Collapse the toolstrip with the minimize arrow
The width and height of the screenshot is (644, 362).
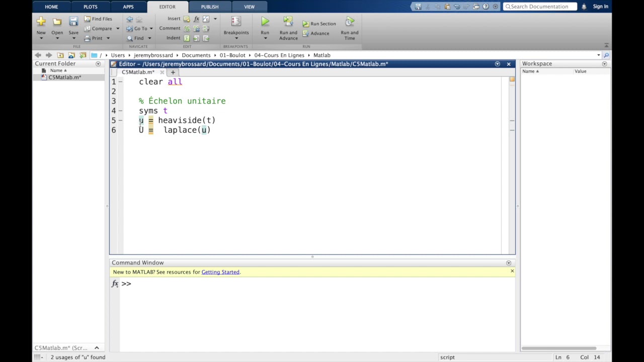(x=606, y=45)
